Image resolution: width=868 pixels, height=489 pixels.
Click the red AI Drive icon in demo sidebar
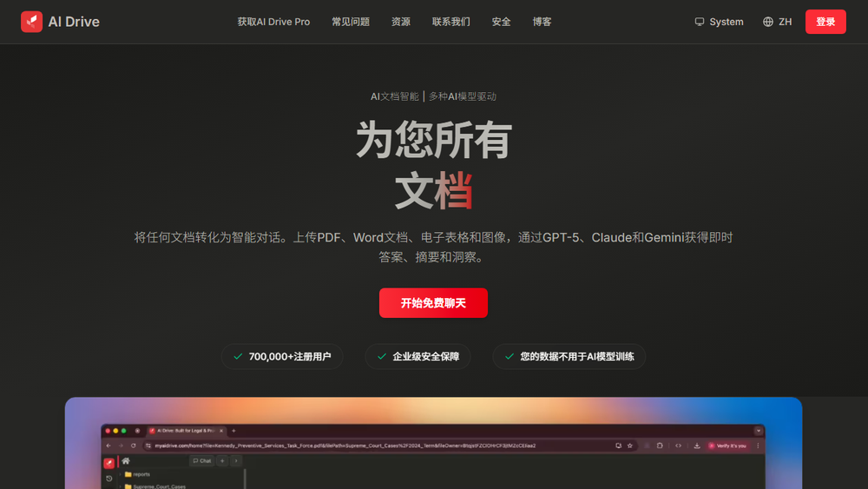[109, 462]
